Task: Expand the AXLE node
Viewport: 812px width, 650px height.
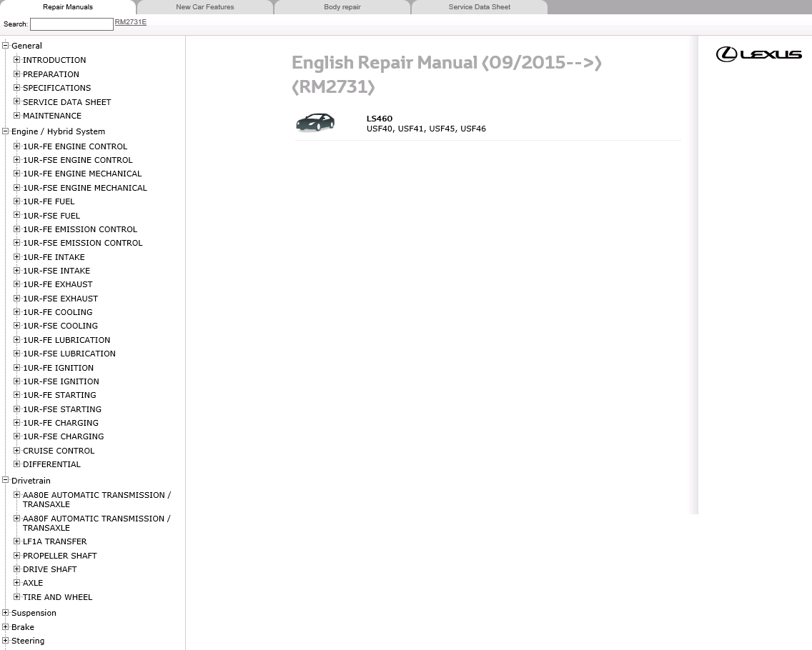Action: pyautogui.click(x=17, y=583)
